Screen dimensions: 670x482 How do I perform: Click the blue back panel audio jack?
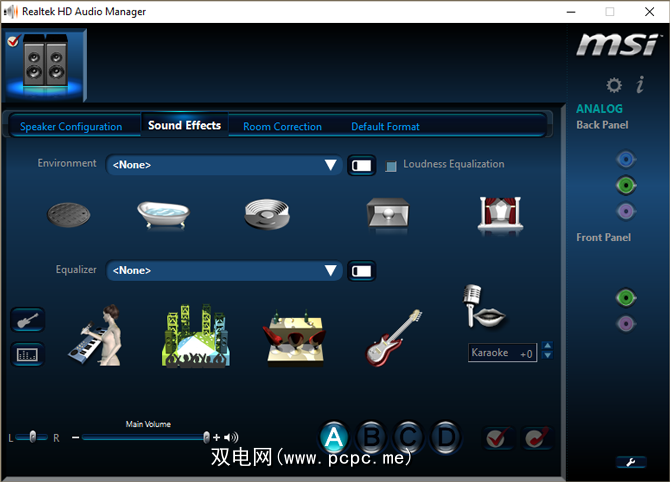coord(626,159)
